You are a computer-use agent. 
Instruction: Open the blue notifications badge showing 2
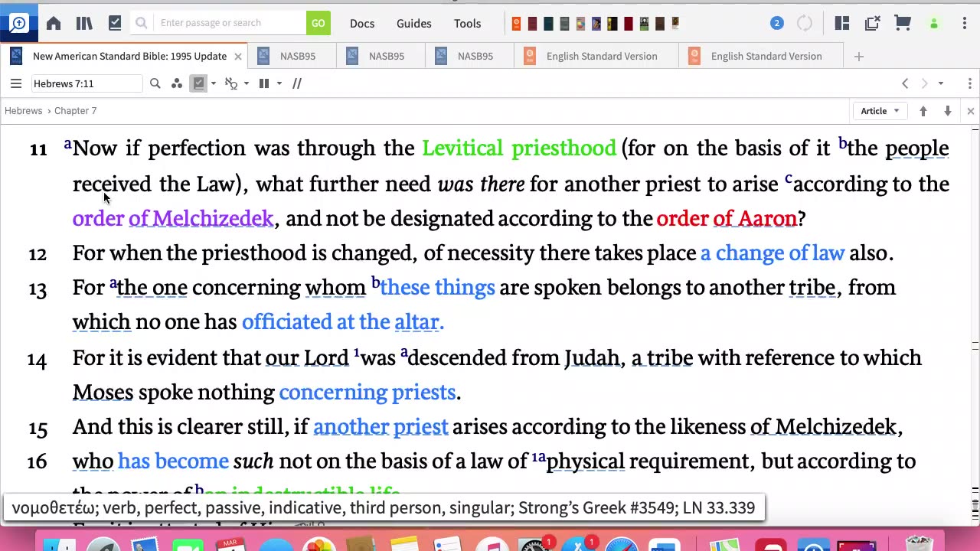point(776,23)
